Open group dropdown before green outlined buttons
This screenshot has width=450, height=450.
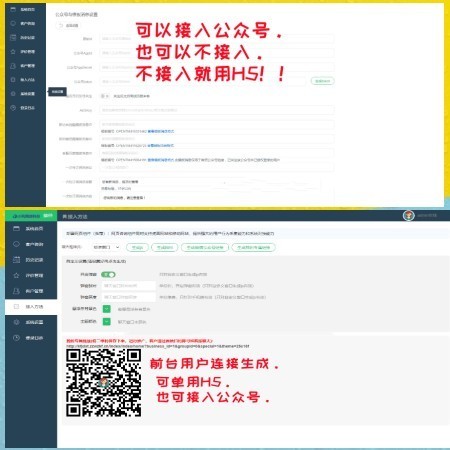pyautogui.click(x=105, y=247)
